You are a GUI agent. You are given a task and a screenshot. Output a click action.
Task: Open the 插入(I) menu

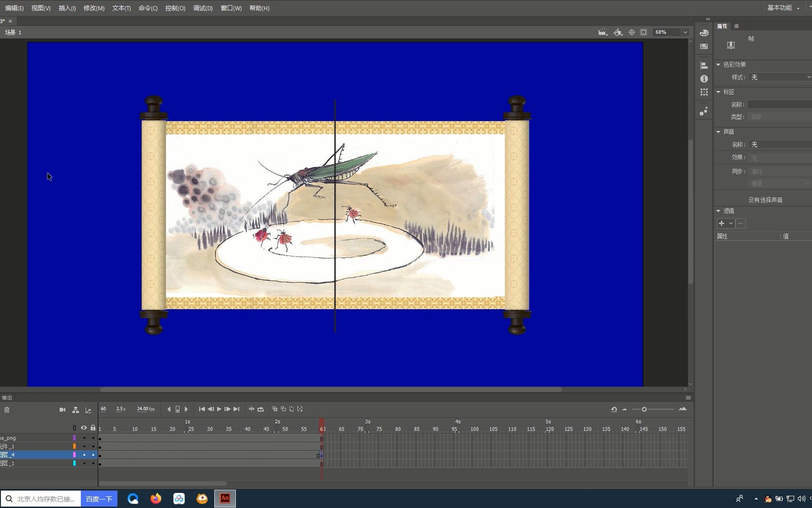67,8
